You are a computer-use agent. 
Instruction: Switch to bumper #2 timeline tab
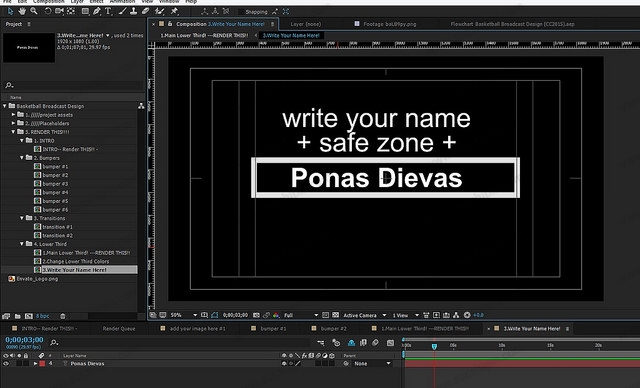(x=333, y=328)
